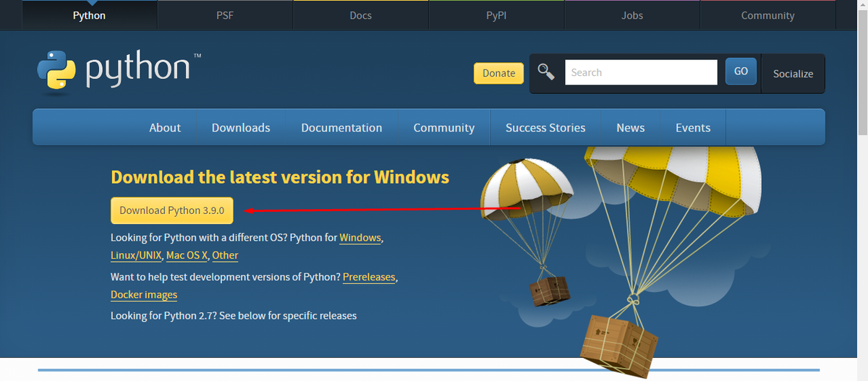Image resolution: width=868 pixels, height=381 pixels.
Task: Click the Python logo in the header
Action: point(119,72)
